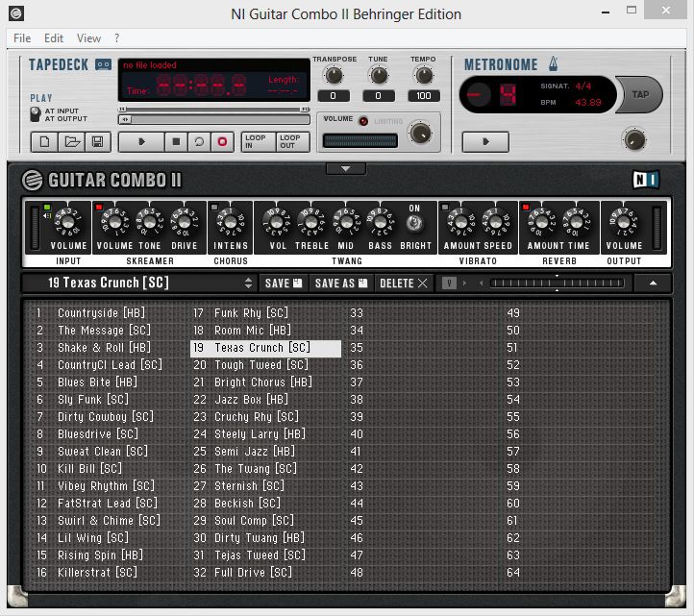Click the Save As preset button

(341, 283)
